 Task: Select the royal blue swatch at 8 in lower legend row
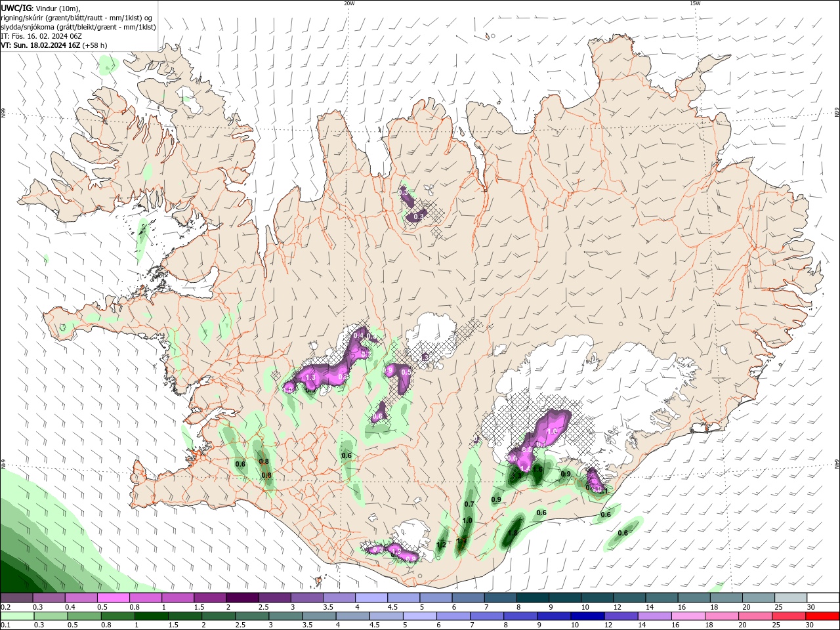pyautogui.click(x=520, y=616)
